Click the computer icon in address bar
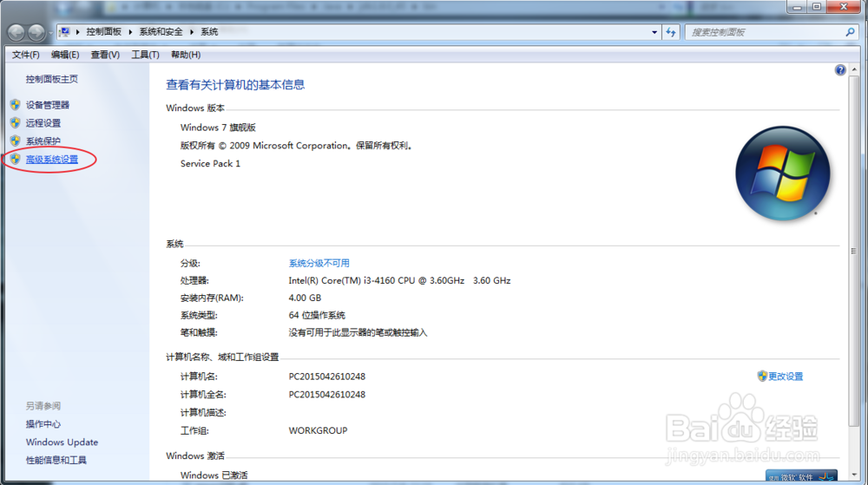868x485 pixels. pos(65,31)
